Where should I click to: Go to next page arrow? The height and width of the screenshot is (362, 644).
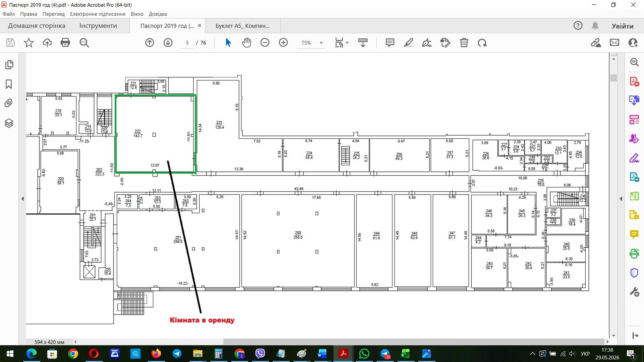click(168, 43)
